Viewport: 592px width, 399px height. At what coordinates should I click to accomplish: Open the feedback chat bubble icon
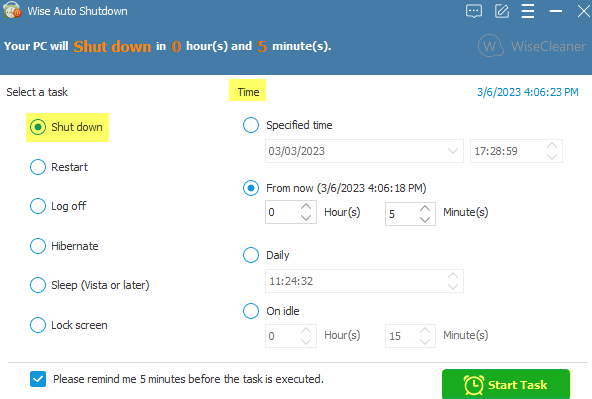click(x=473, y=11)
